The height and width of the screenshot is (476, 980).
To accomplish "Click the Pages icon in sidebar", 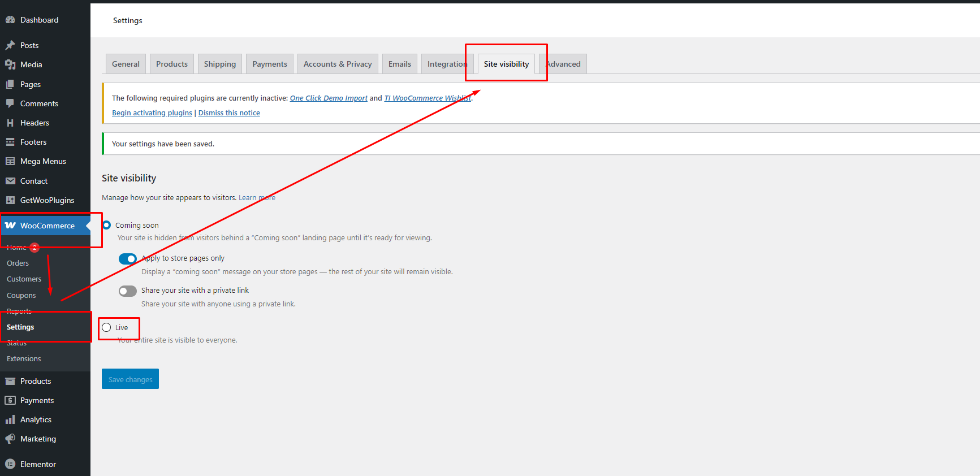I will click(x=10, y=84).
